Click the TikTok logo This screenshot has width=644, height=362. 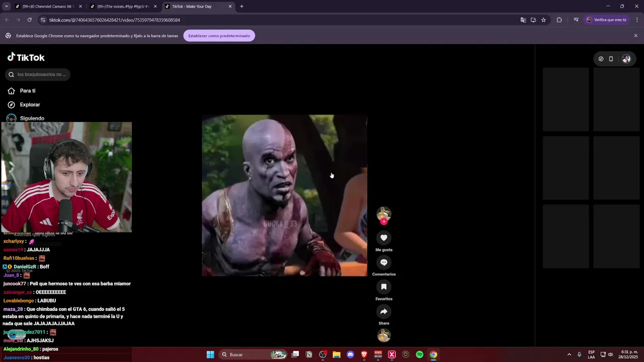(x=26, y=57)
